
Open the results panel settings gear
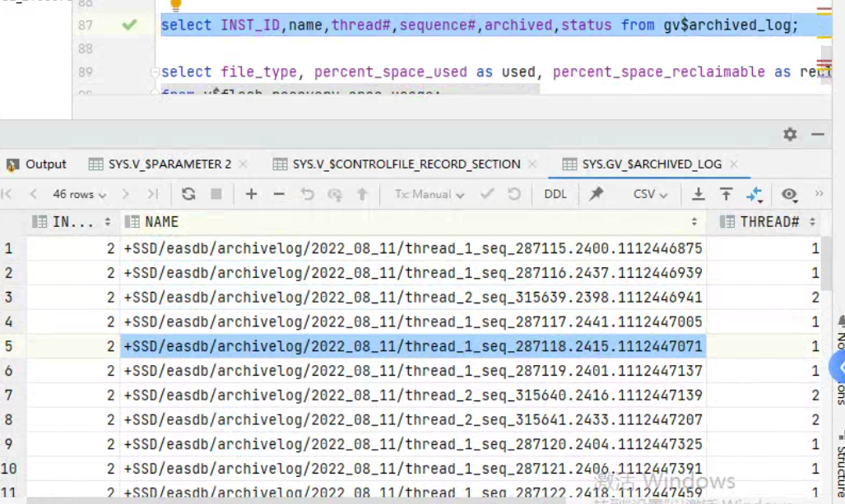790,134
